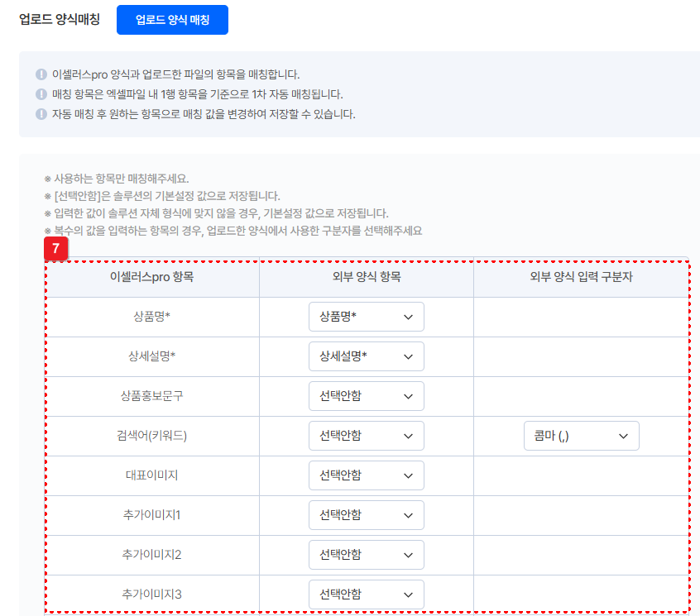Click the 추가이미지2 row label
This screenshot has width=700, height=616.
151,555
